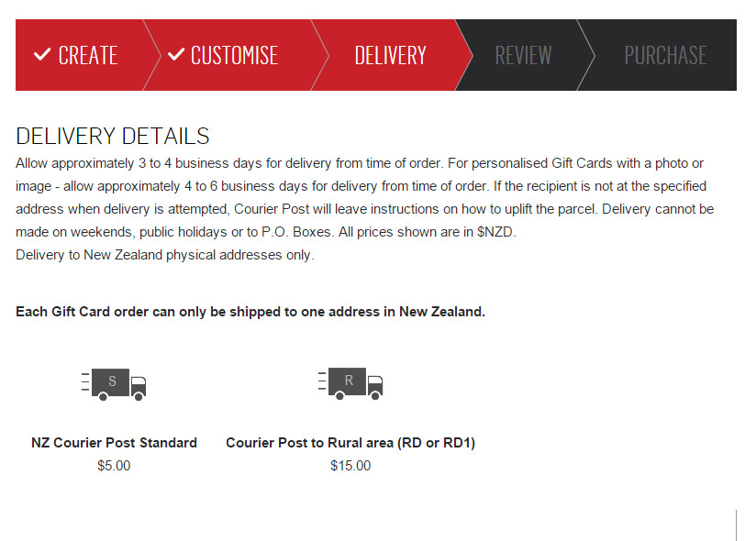Click the scrollbar at bottom right

[737, 525]
